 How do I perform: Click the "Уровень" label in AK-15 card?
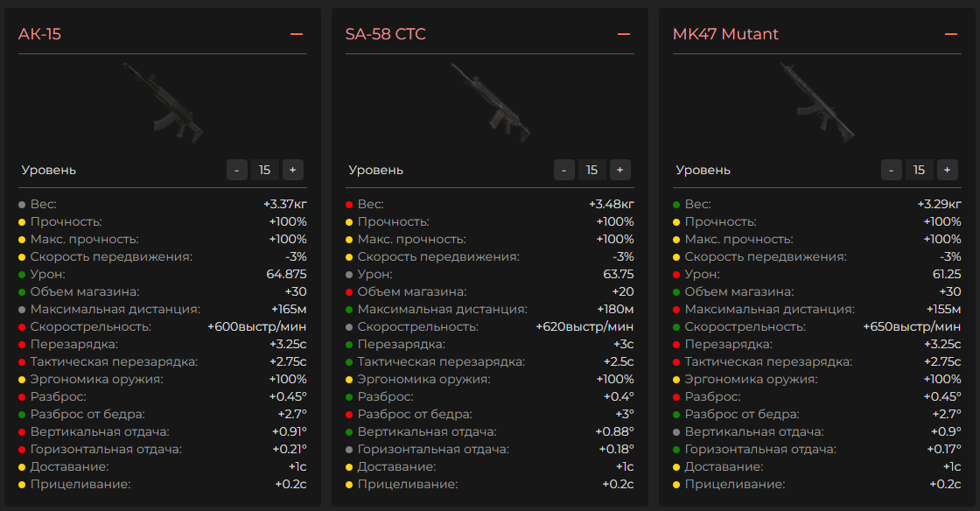[49, 170]
